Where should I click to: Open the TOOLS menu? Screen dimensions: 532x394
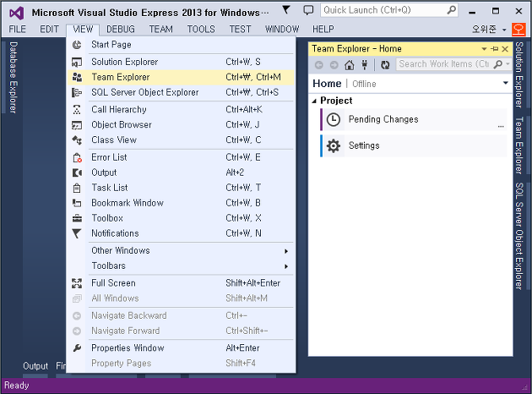pyautogui.click(x=201, y=30)
